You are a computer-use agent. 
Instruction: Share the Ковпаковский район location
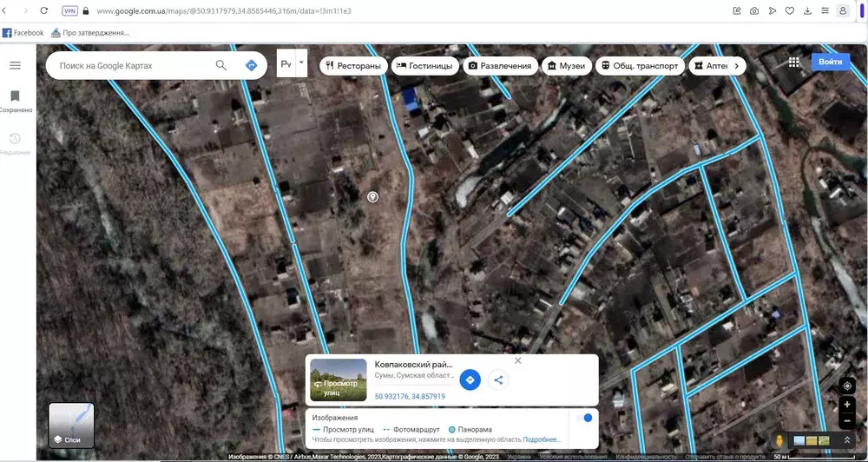tap(498, 379)
